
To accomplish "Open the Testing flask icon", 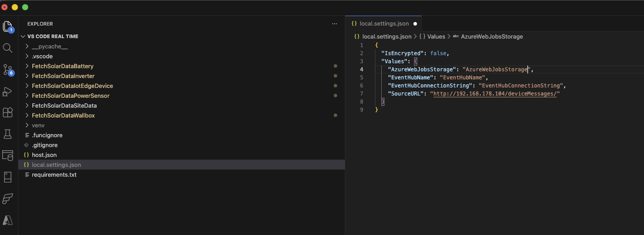I will point(8,134).
